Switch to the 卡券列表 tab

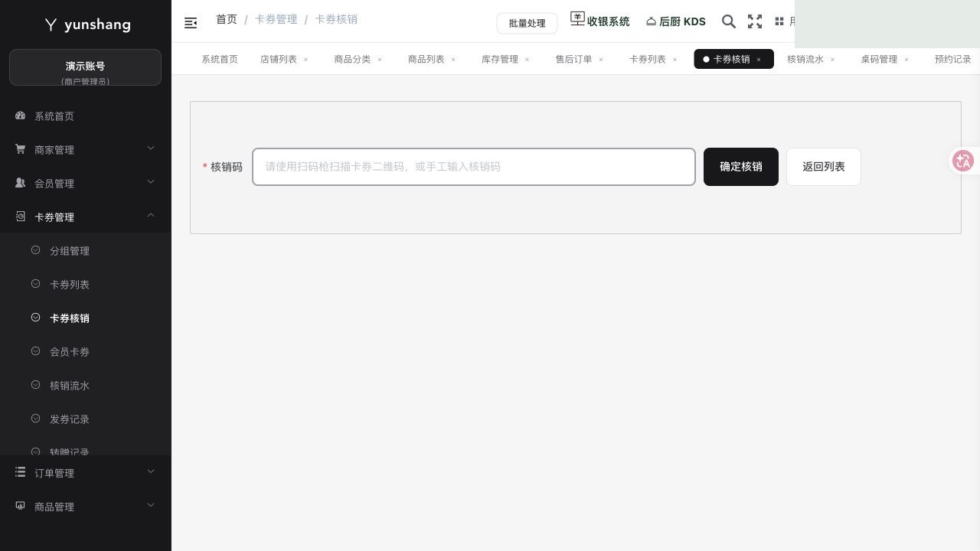[648, 59]
